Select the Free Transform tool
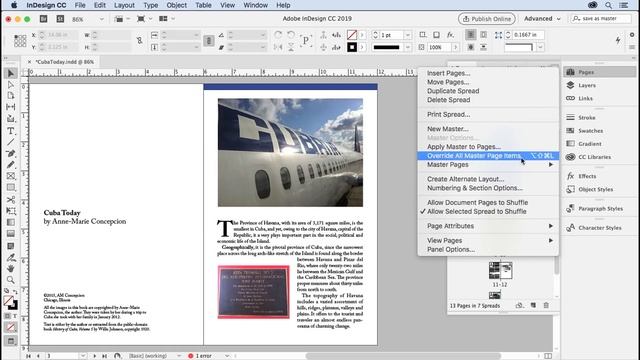The width and height of the screenshot is (640, 360). coord(11,211)
